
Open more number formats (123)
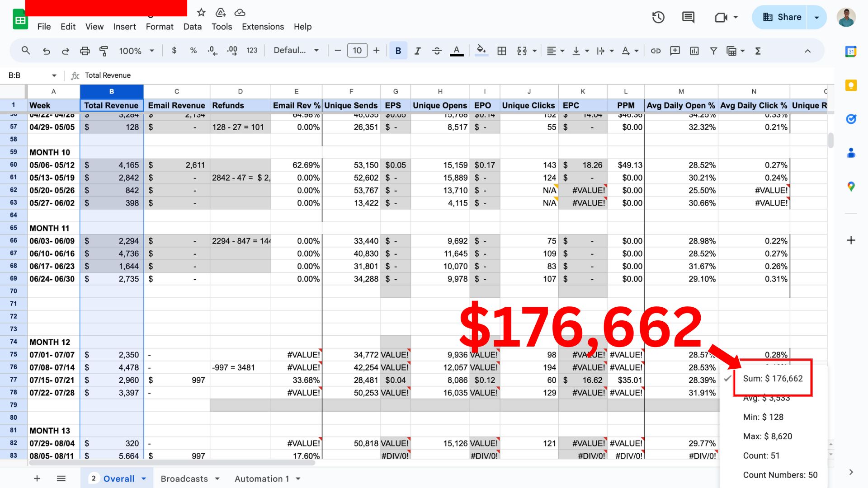[252, 51]
